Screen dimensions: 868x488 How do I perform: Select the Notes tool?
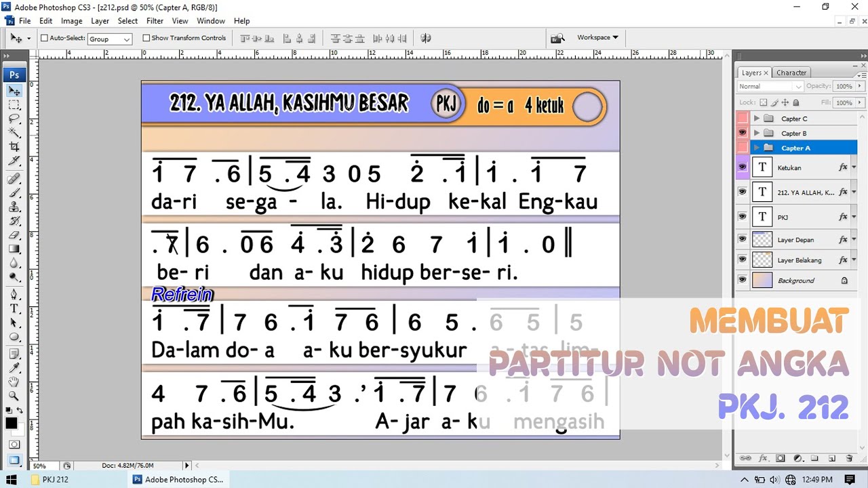[x=14, y=354]
